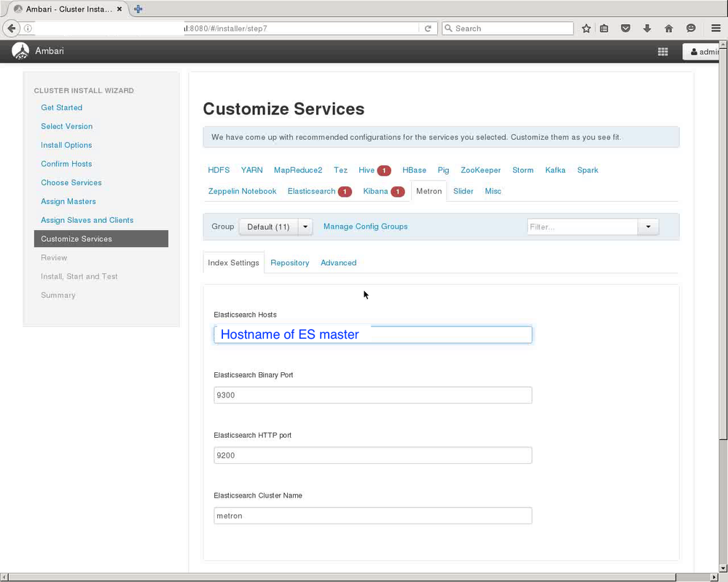Open the Firefox hamburger menu

715,28
